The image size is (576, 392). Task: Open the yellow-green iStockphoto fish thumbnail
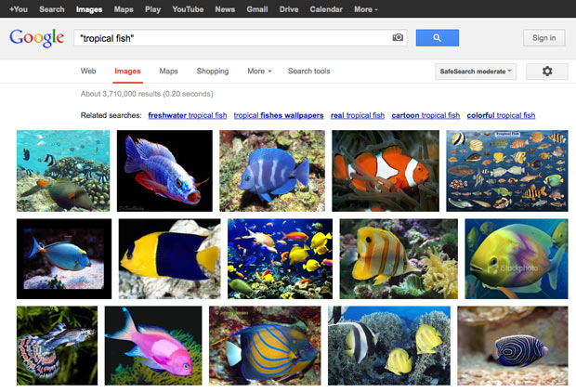coord(517,258)
